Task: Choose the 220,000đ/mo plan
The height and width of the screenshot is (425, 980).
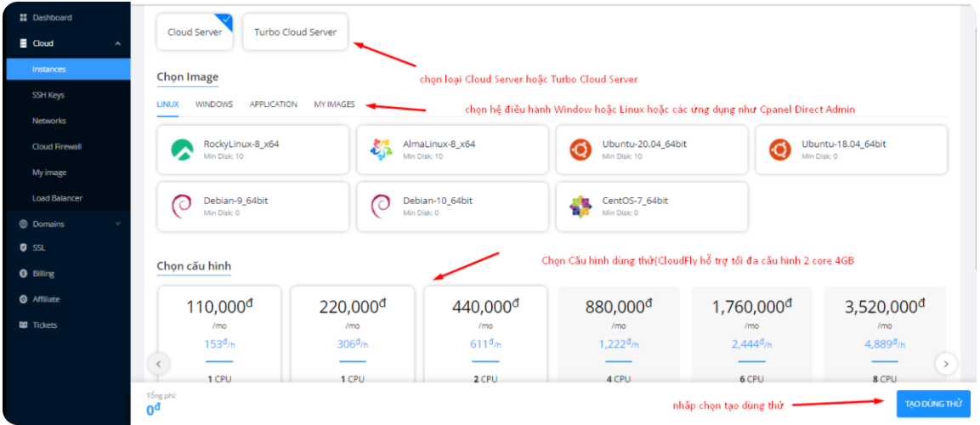Action: [x=353, y=334]
